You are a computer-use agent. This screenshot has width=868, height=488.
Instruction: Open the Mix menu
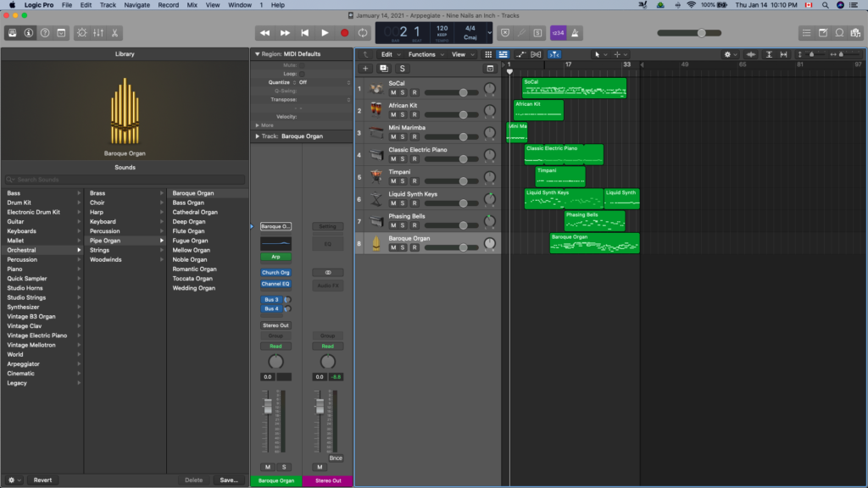192,5
